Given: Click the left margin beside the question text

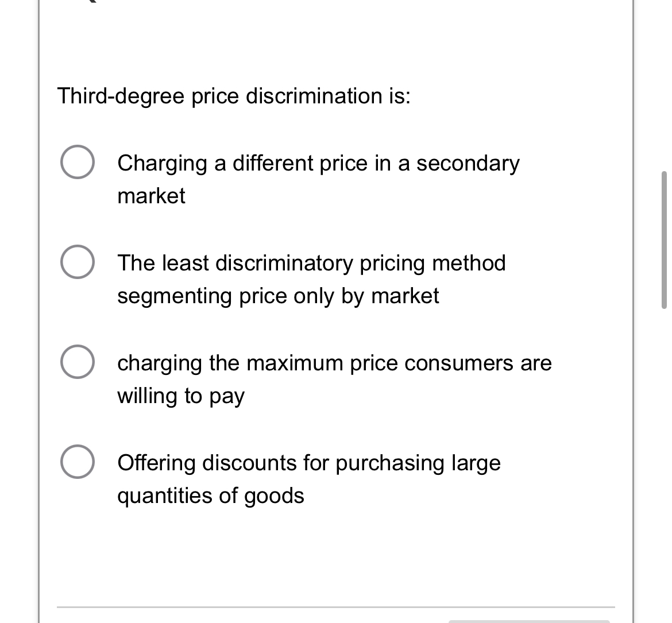Looking at the screenshot, I should coord(47,96).
